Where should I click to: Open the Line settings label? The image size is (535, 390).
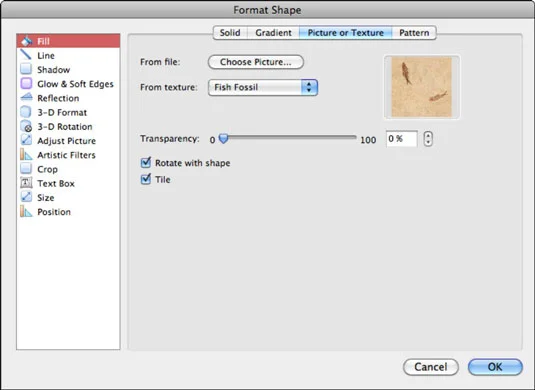pyautogui.click(x=46, y=55)
